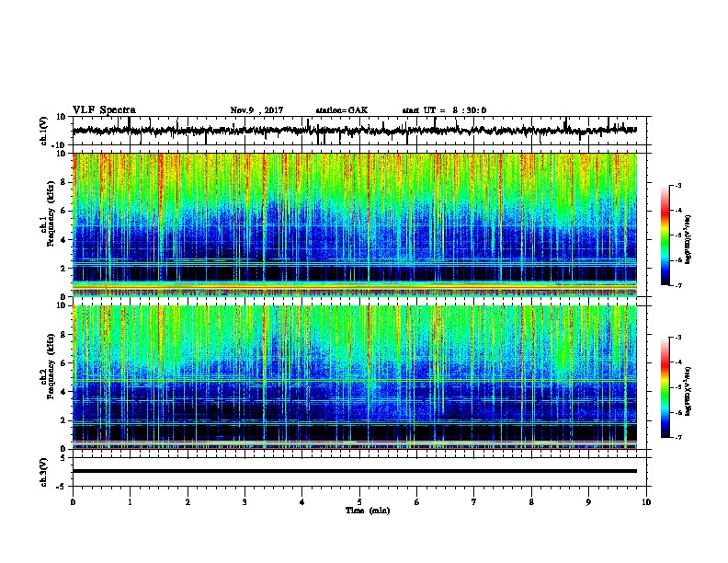The height and width of the screenshot is (563, 728).
Task: Click the ch.2 color bar 'log(PSD)' label
Action: [688, 391]
